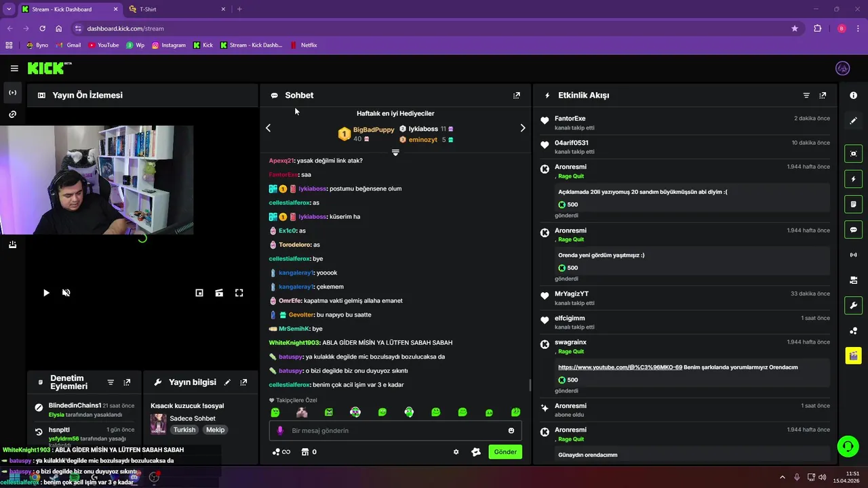
Task: Reload the page
Action: coord(42,28)
